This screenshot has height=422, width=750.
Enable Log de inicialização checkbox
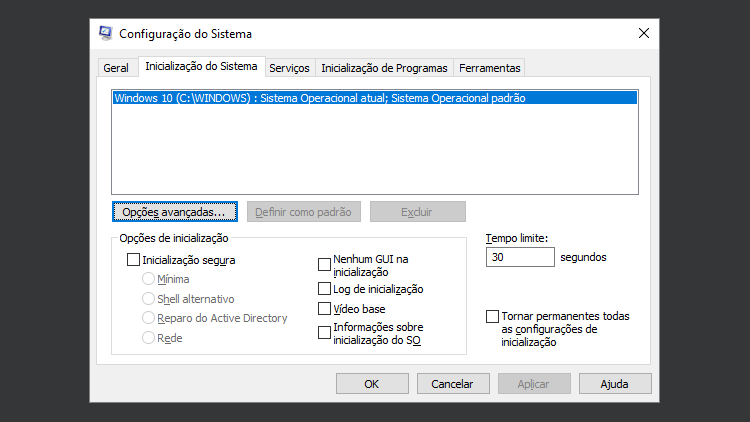(x=324, y=289)
